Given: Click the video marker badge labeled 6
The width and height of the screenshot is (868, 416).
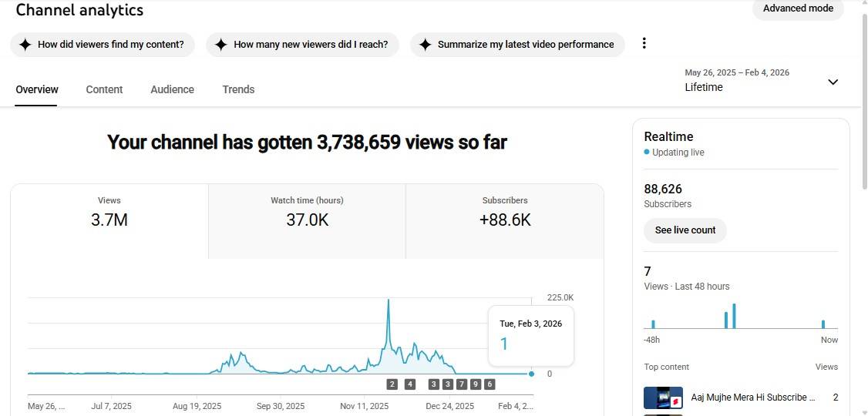Looking at the screenshot, I should (x=490, y=384).
